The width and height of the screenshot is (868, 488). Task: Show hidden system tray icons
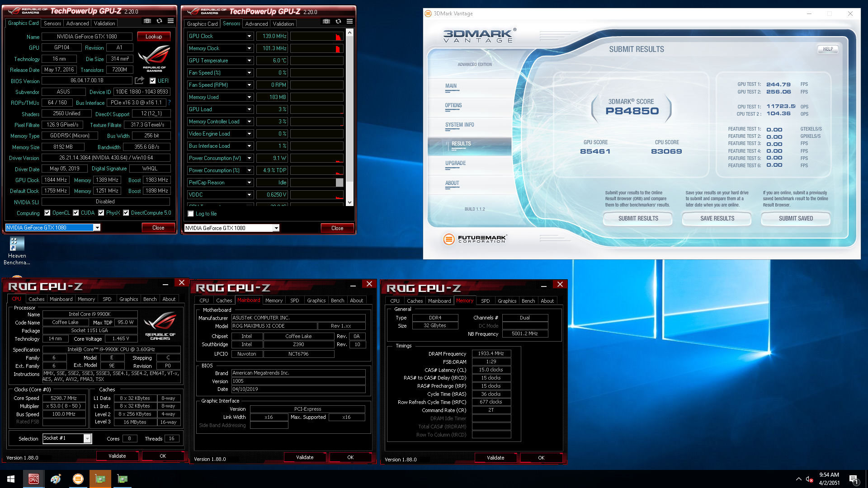coord(799,479)
